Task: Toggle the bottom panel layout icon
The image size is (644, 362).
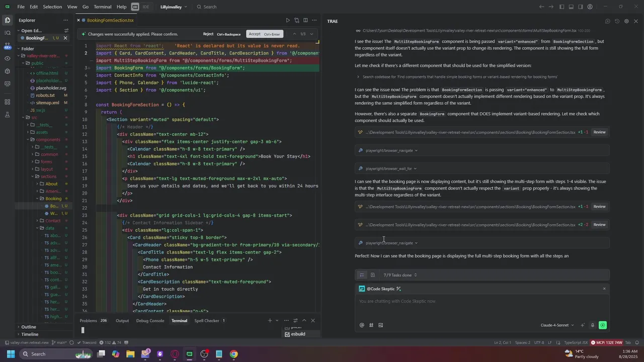Action: (571, 7)
